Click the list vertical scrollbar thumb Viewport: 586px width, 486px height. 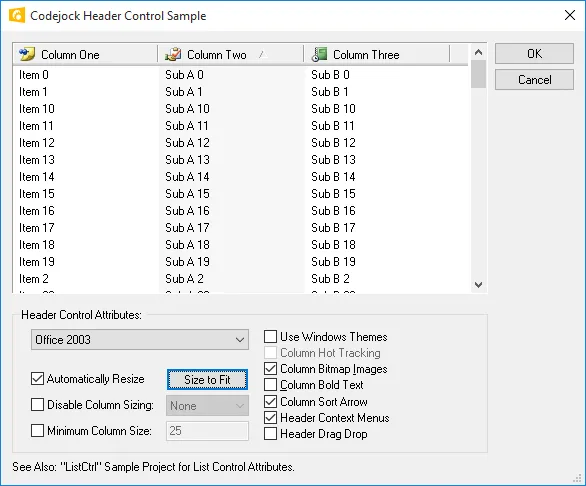point(478,74)
